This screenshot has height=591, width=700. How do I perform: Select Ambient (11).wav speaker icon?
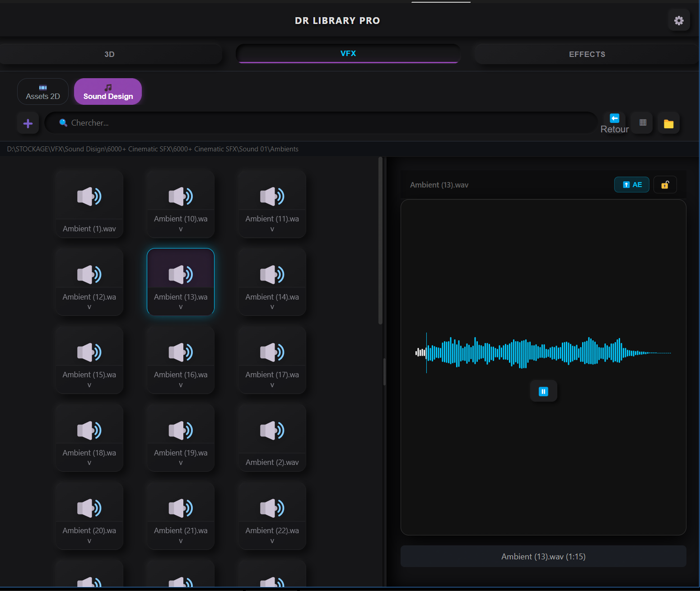(272, 196)
